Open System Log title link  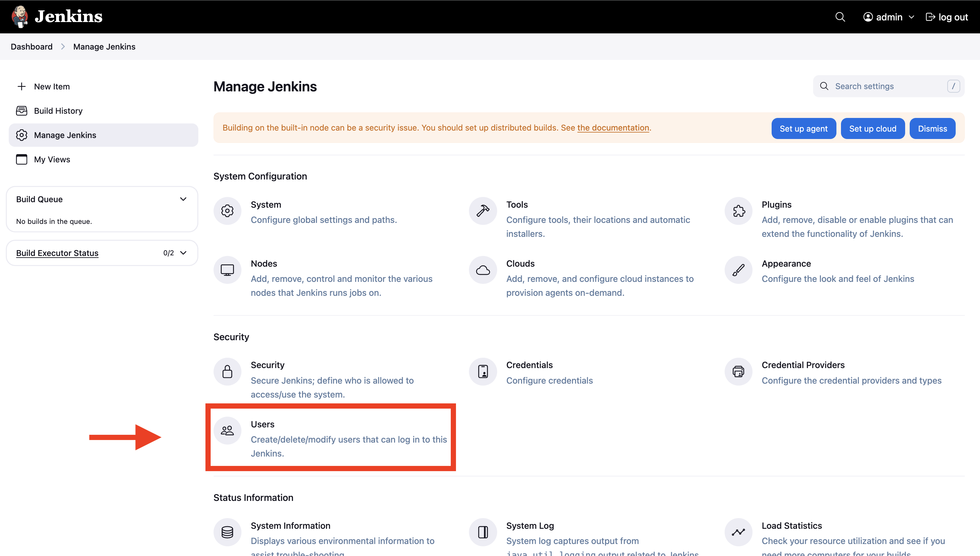click(530, 526)
